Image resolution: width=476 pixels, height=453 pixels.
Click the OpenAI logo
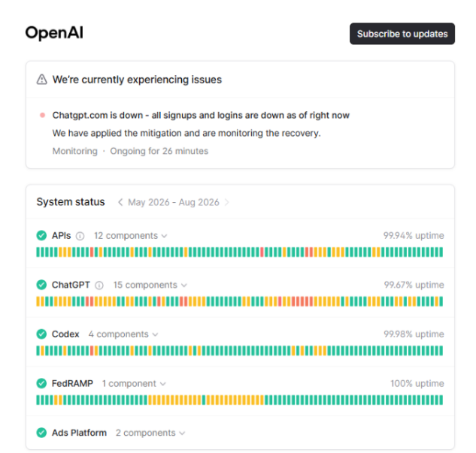pyautogui.click(x=54, y=33)
